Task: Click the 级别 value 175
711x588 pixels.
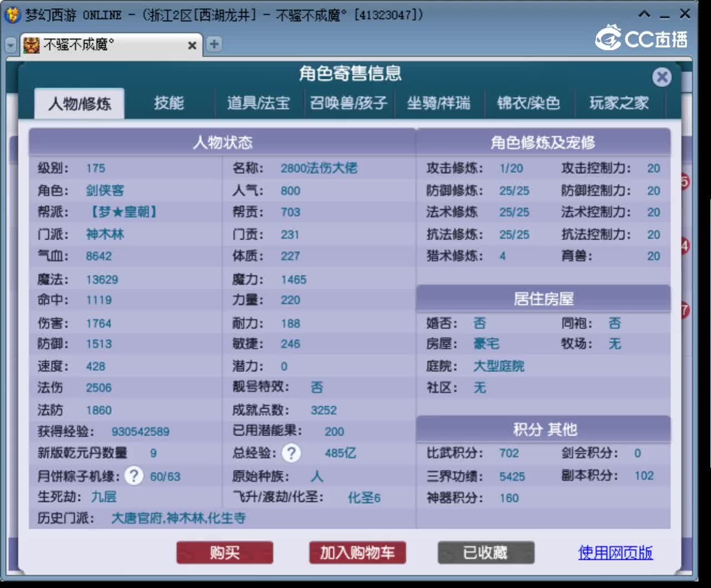Action: (x=96, y=168)
